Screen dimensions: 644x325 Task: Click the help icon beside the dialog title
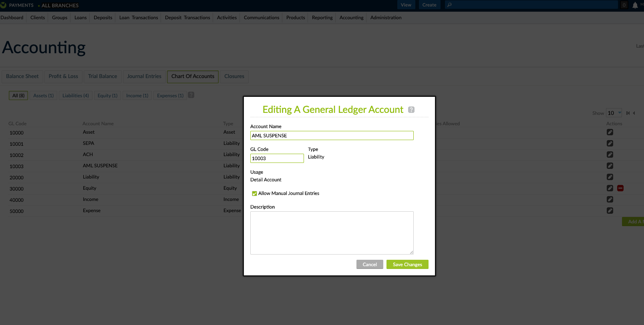pyautogui.click(x=411, y=110)
